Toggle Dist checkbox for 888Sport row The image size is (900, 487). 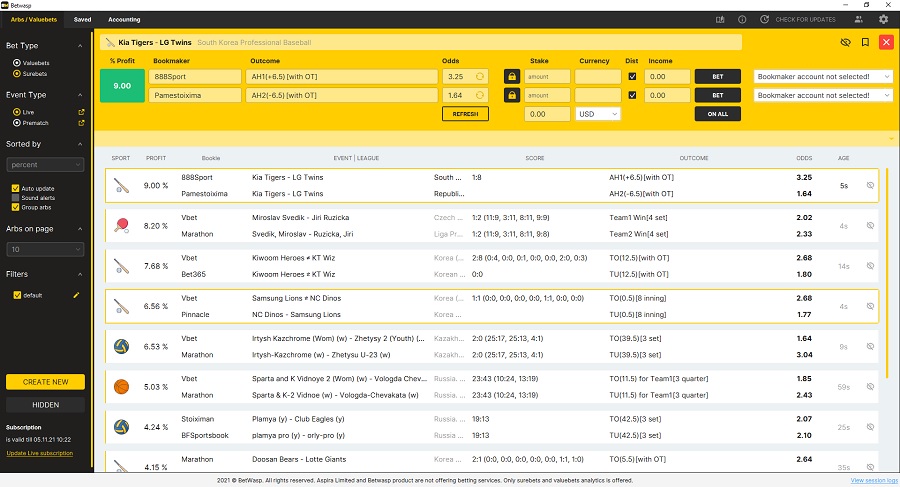pyautogui.click(x=632, y=76)
